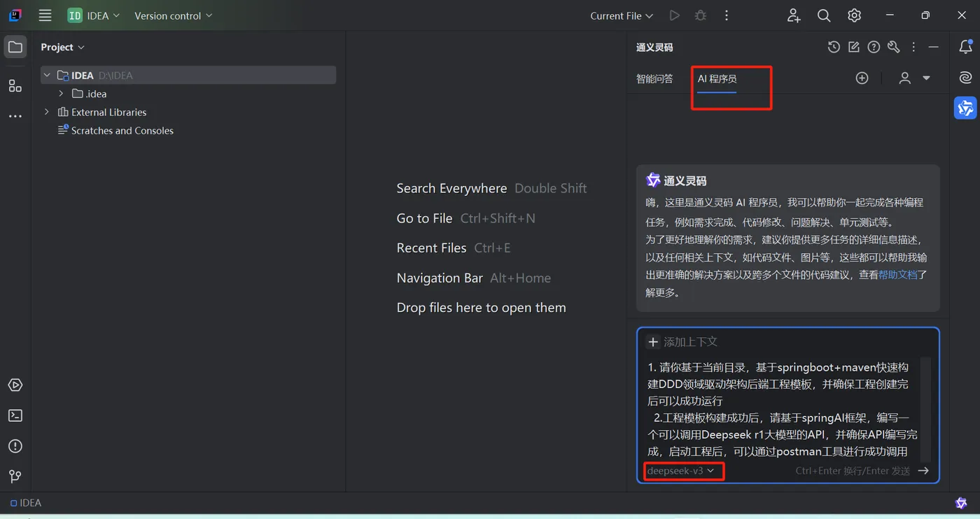The width and height of the screenshot is (980, 519).
Task: Expand the account dropdown arrow
Action: [926, 78]
